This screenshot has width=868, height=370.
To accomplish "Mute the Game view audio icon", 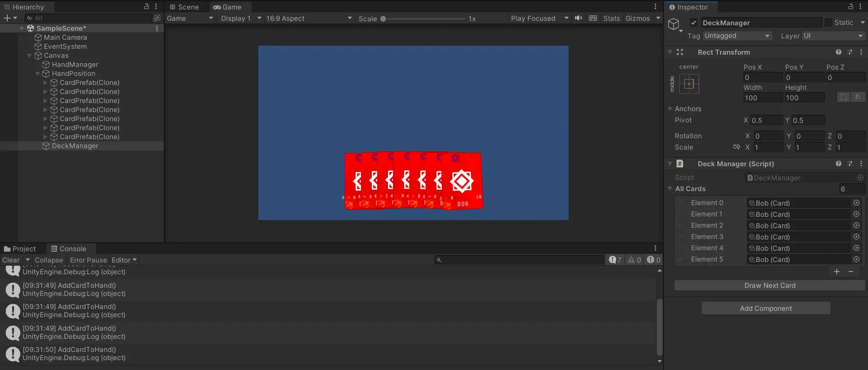I will click(579, 18).
